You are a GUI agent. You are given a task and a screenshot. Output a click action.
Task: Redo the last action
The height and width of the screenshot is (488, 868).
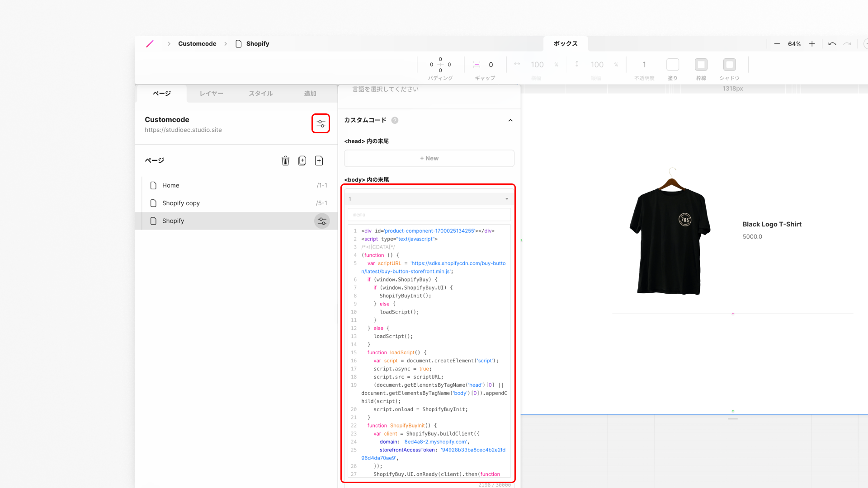coord(847,44)
